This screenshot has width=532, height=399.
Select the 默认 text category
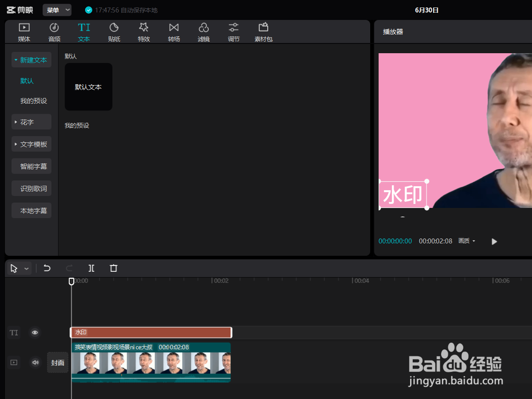point(27,81)
